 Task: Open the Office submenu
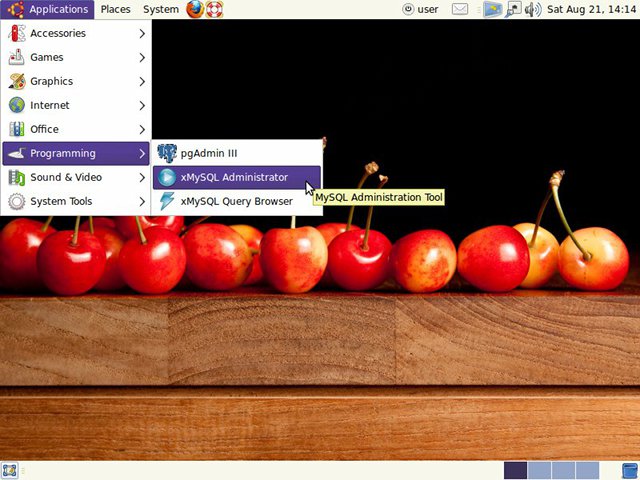click(x=76, y=129)
